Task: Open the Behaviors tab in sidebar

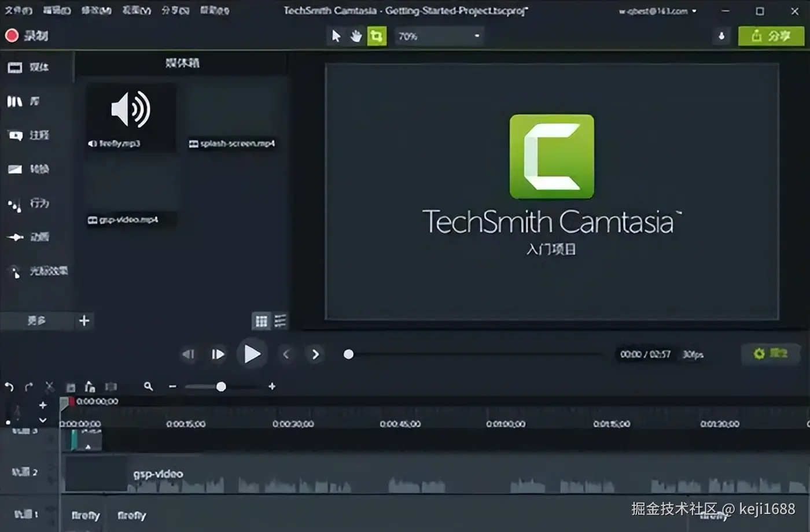Action: coord(37,203)
